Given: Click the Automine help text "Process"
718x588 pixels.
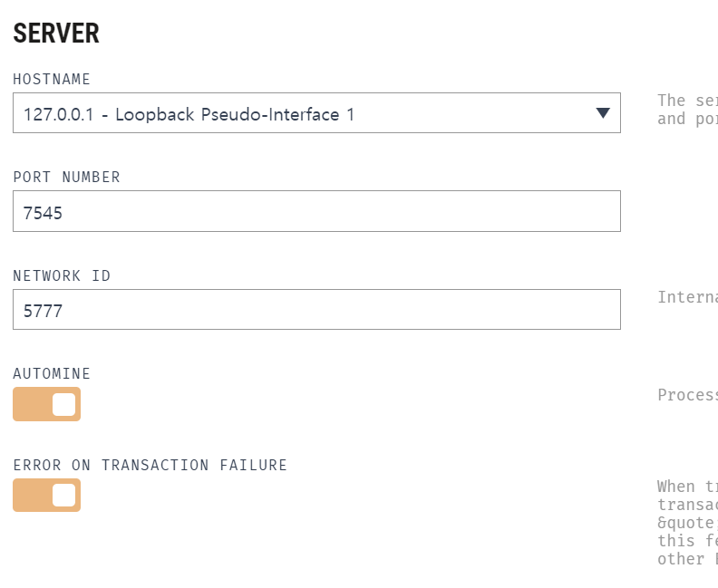Looking at the screenshot, I should pyautogui.click(x=687, y=395).
